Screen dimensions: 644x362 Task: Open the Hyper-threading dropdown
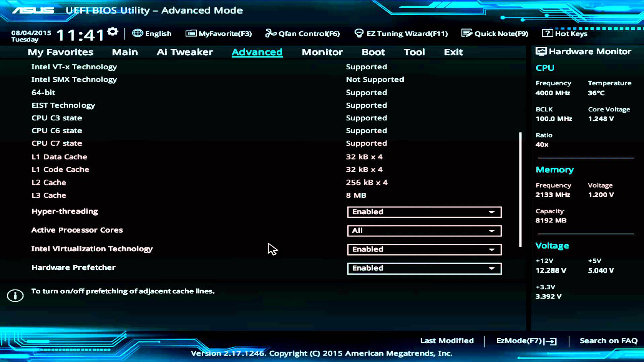pos(424,212)
